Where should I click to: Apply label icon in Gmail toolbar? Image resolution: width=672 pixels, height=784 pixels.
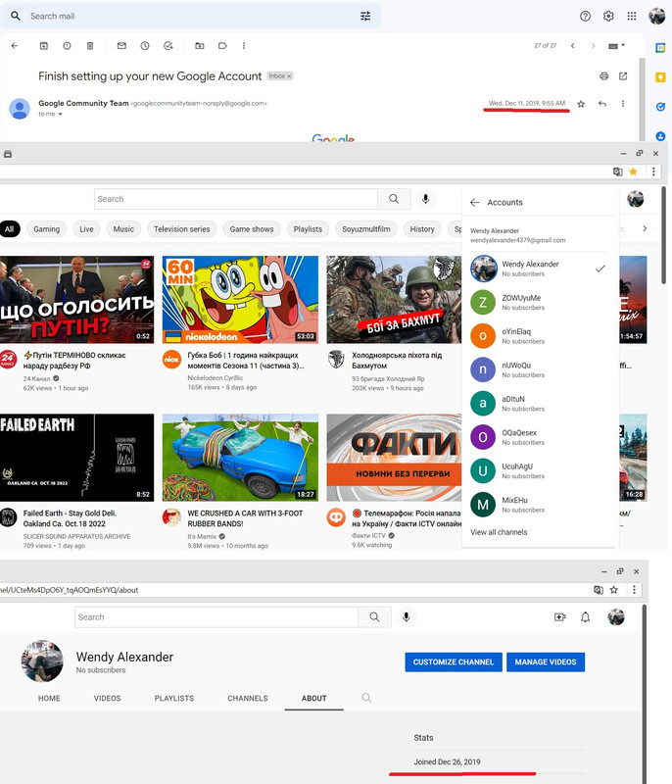coord(222,45)
